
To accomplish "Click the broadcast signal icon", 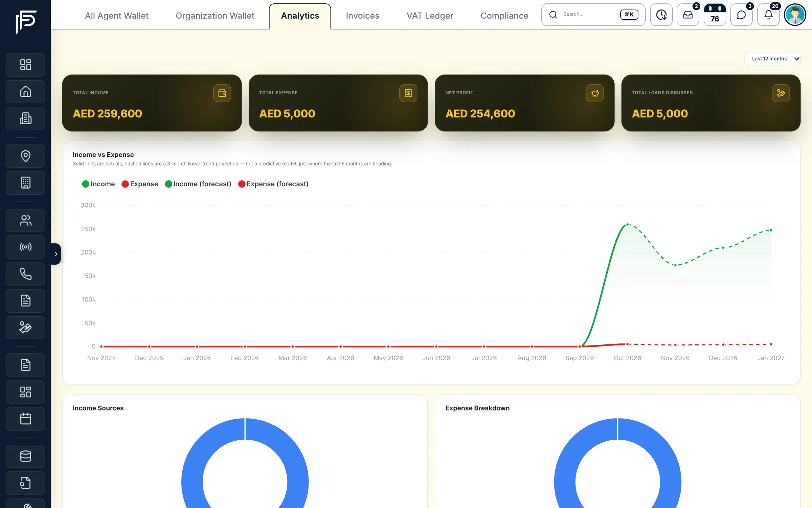I will pos(25,247).
